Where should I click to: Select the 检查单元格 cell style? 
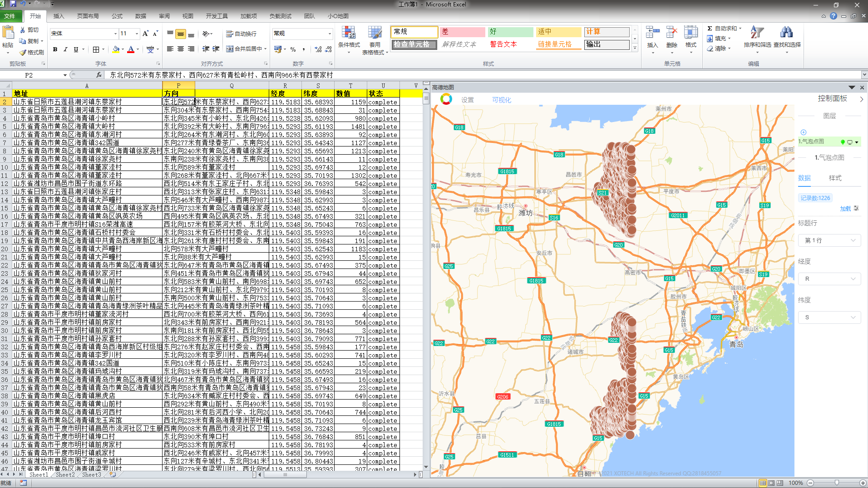(414, 44)
